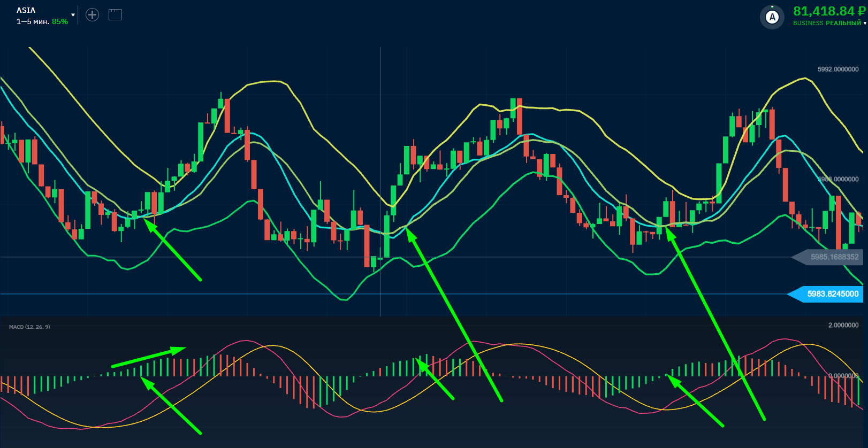Click the 5992.0000000 price axis label

tap(838, 69)
